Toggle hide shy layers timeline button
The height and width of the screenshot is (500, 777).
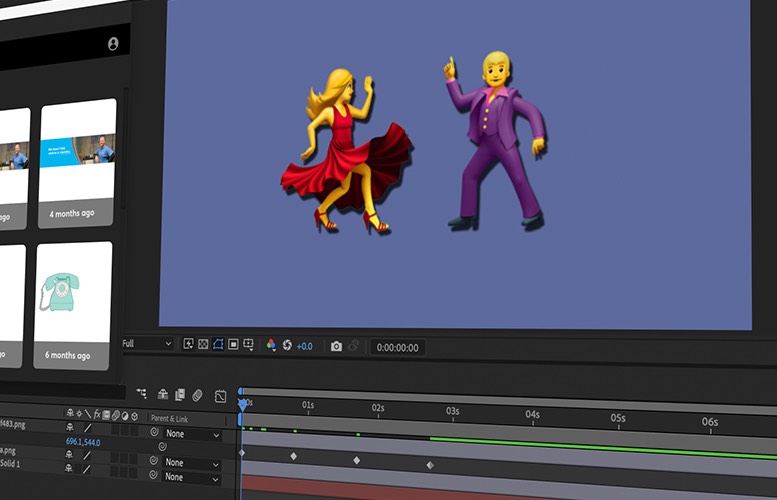(x=163, y=394)
